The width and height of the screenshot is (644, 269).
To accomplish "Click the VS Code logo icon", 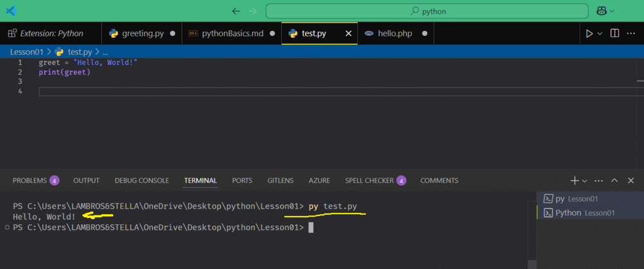I will click(x=11, y=11).
